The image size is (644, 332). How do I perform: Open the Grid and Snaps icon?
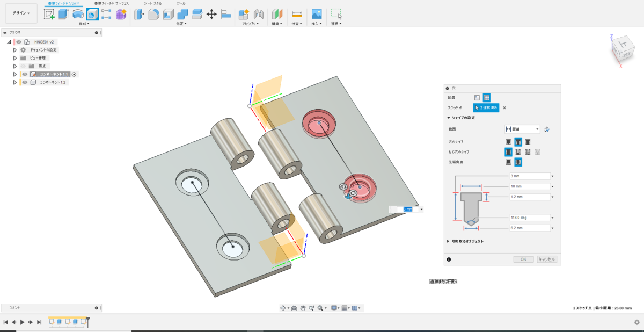click(345, 308)
